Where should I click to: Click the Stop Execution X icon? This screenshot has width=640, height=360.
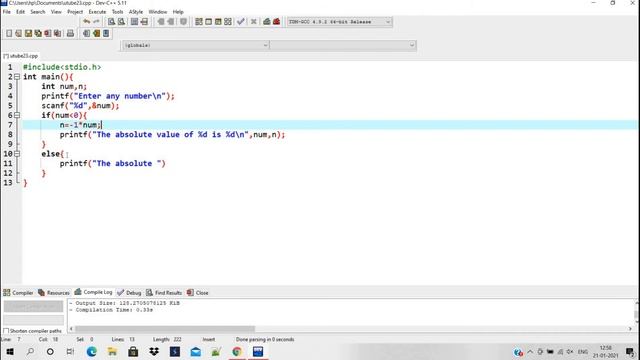point(253,22)
